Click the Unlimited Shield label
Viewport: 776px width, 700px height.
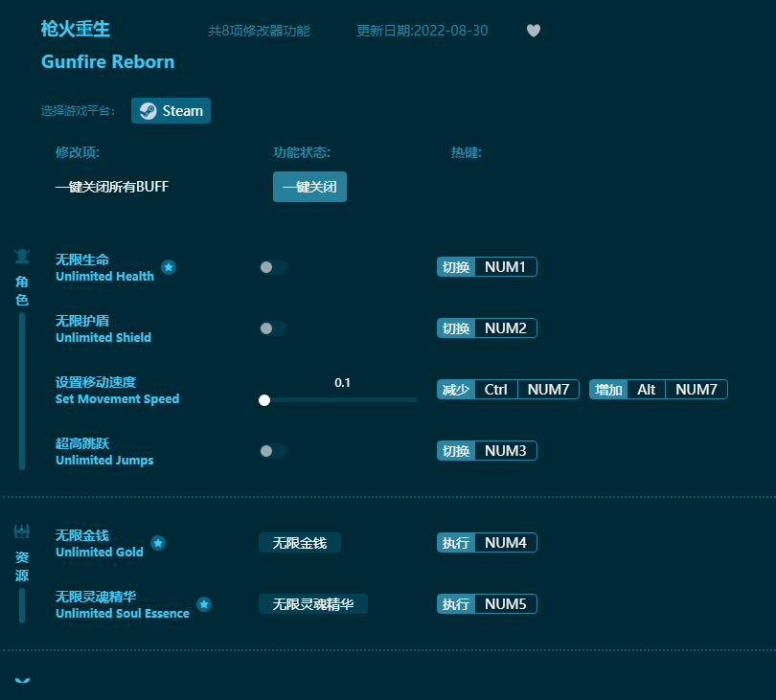pos(103,337)
